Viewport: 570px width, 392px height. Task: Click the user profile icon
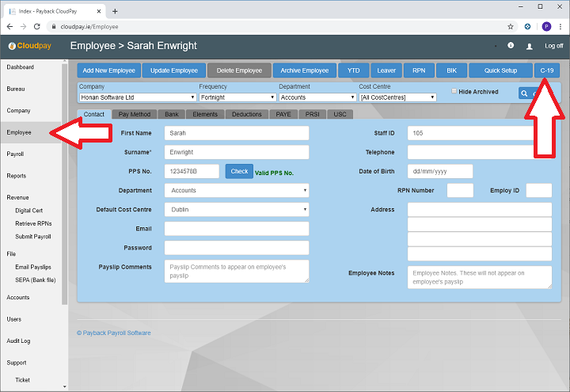pos(530,46)
